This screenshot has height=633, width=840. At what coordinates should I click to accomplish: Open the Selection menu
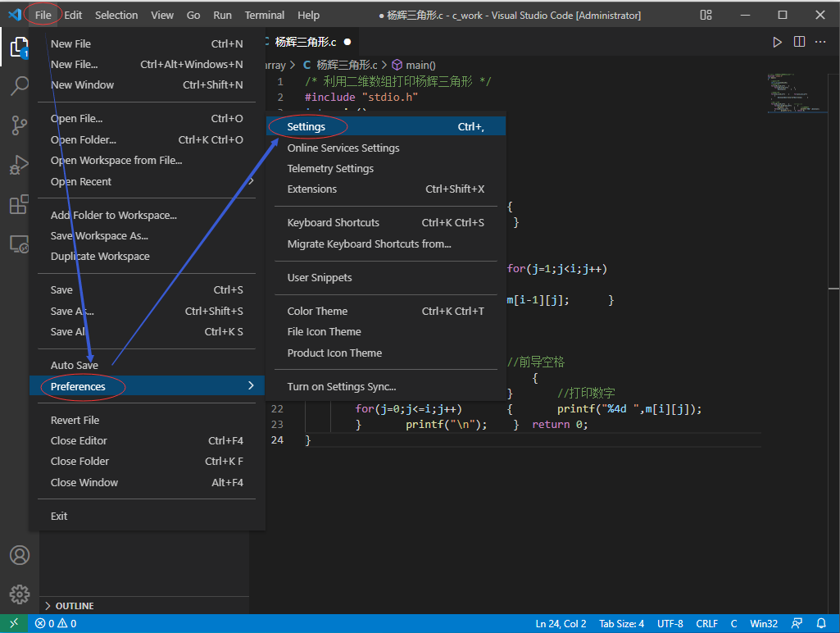[116, 15]
